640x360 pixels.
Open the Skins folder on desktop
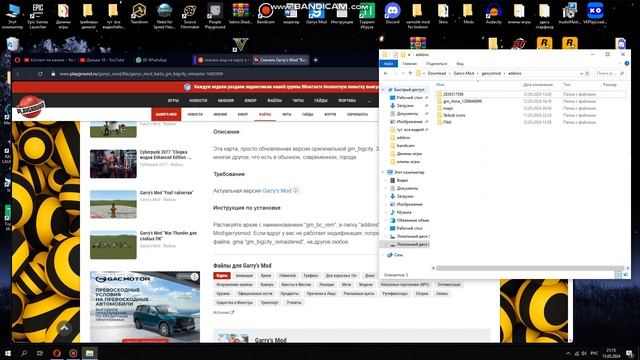pos(443,14)
